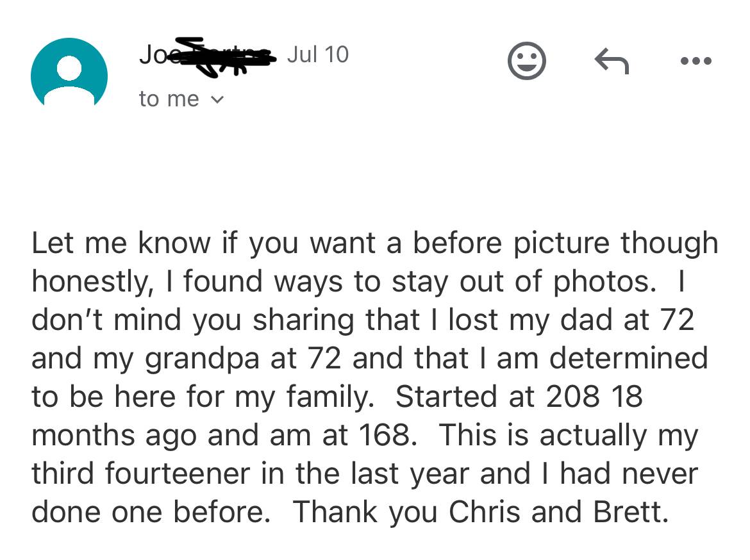Click the Jul 10 date stamp
750x560 pixels.
pyautogui.click(x=317, y=54)
